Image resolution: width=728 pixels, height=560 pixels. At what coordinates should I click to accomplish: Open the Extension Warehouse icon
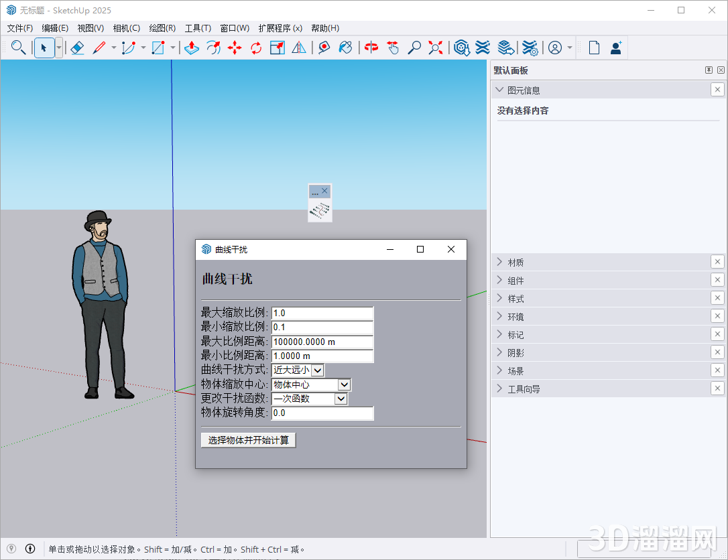[483, 48]
